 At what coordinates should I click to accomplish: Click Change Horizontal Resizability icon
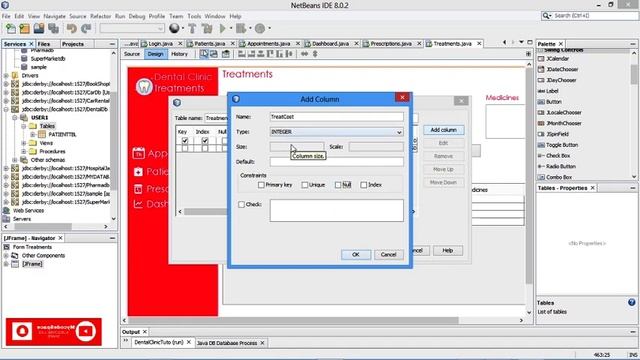(304, 54)
